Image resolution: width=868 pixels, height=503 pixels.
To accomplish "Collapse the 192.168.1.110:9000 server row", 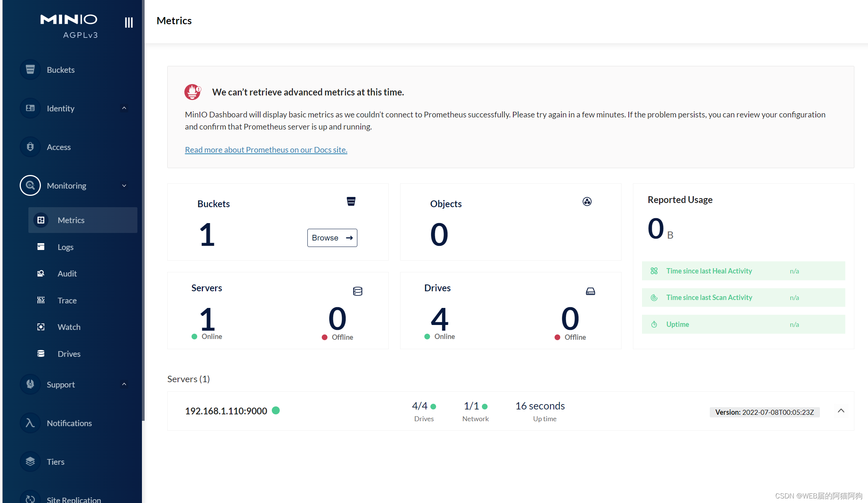I will click(x=841, y=411).
